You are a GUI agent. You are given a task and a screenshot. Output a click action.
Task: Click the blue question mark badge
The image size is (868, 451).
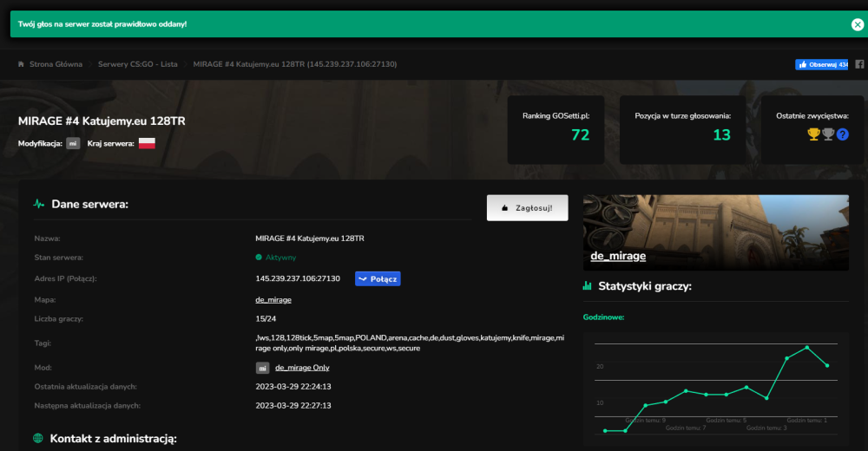pos(843,134)
